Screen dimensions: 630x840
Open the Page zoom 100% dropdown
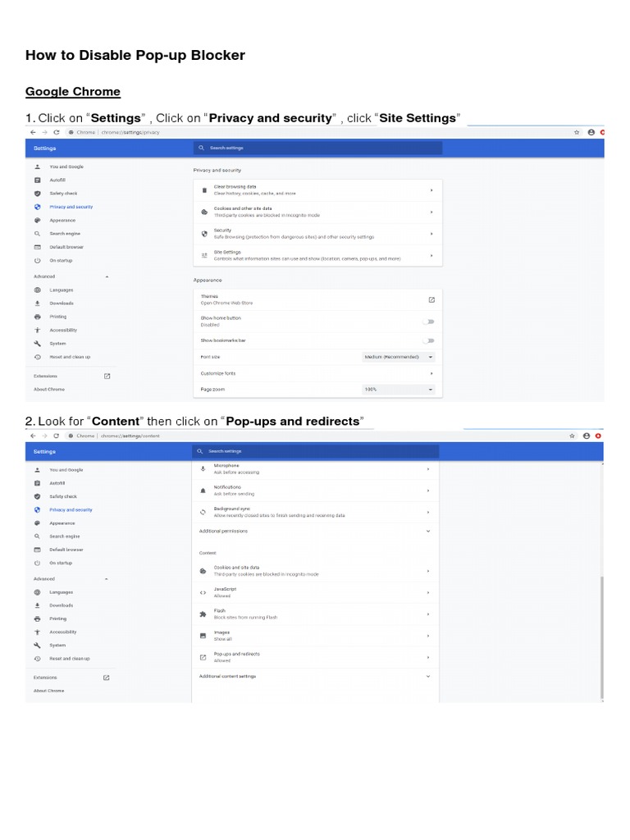[399, 389]
